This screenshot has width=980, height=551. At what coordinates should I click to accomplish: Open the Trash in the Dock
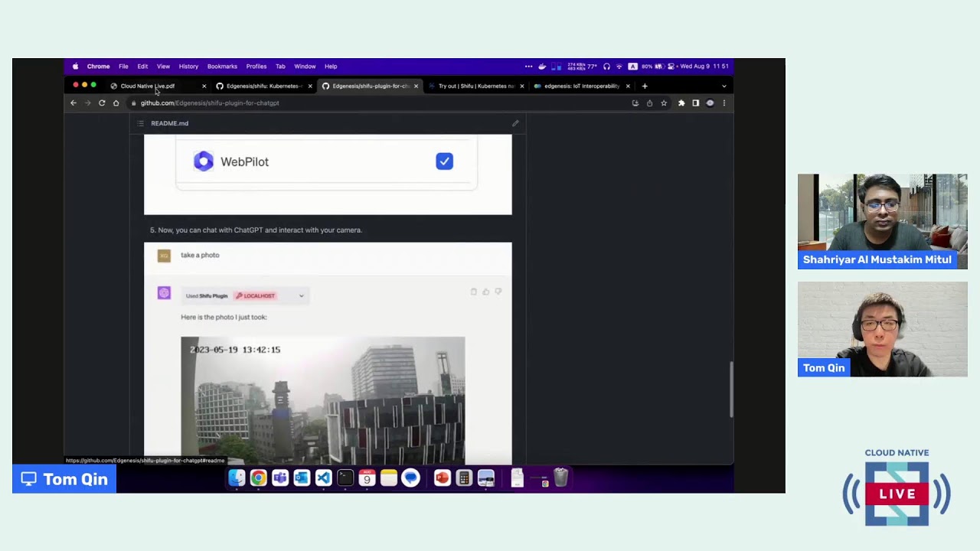[x=561, y=478]
